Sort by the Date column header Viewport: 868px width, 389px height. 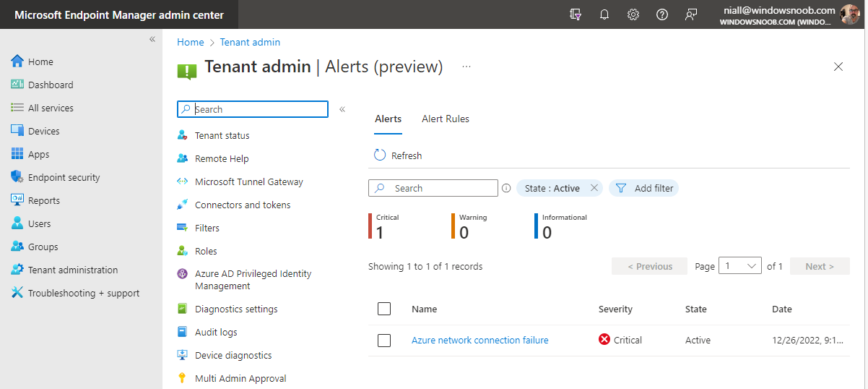coord(782,309)
